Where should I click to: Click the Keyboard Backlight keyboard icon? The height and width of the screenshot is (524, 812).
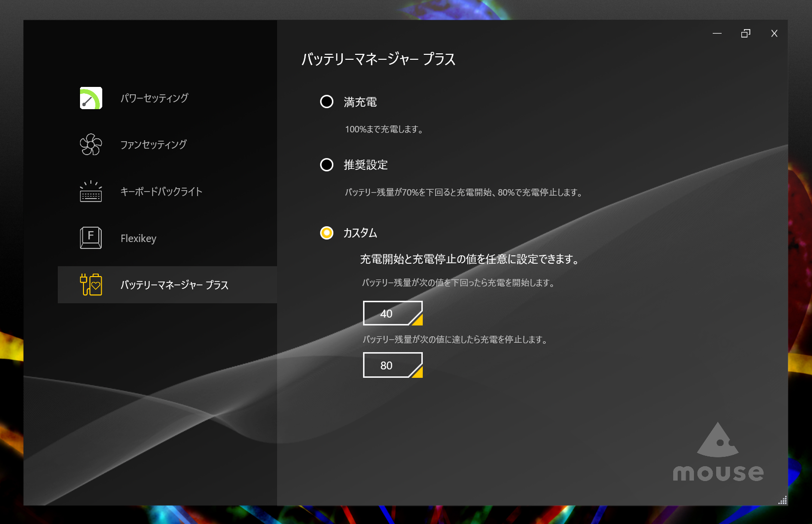pyautogui.click(x=91, y=191)
